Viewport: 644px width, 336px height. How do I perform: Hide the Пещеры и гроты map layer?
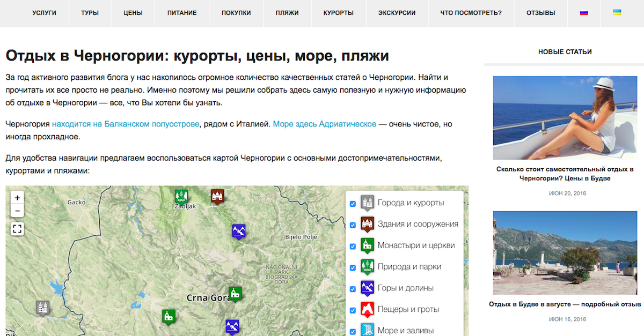click(353, 310)
